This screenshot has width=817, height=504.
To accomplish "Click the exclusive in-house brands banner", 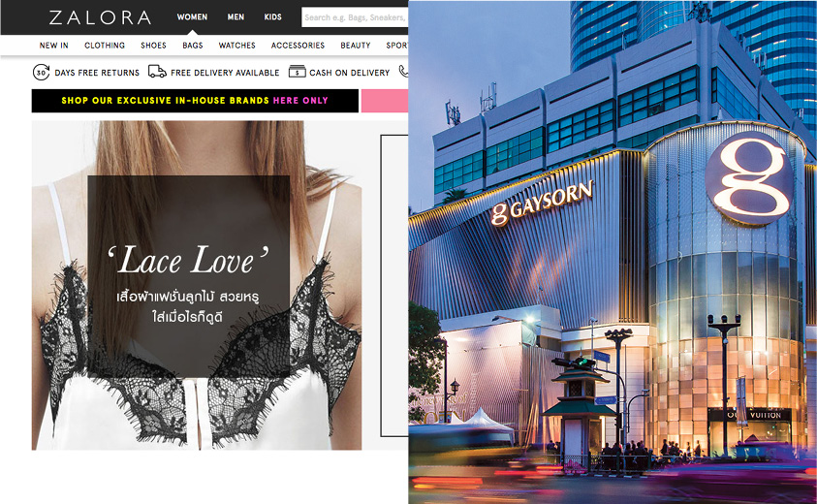I will pos(195,101).
